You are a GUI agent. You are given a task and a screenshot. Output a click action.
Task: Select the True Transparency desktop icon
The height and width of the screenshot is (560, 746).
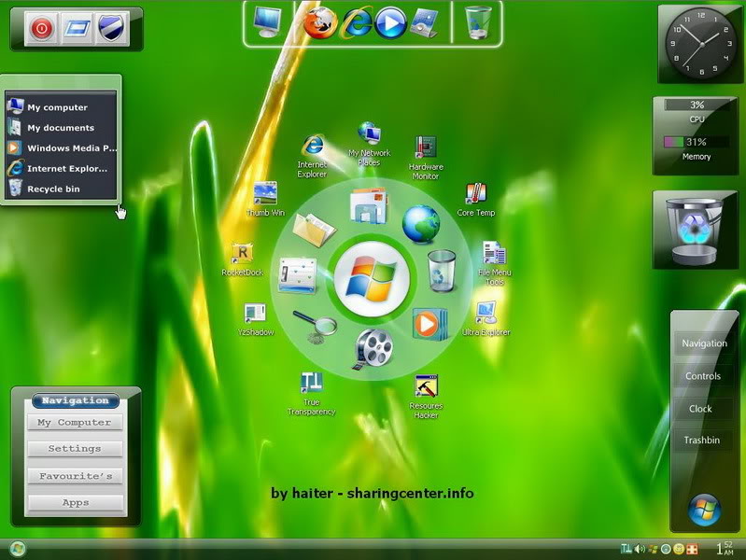tap(312, 394)
